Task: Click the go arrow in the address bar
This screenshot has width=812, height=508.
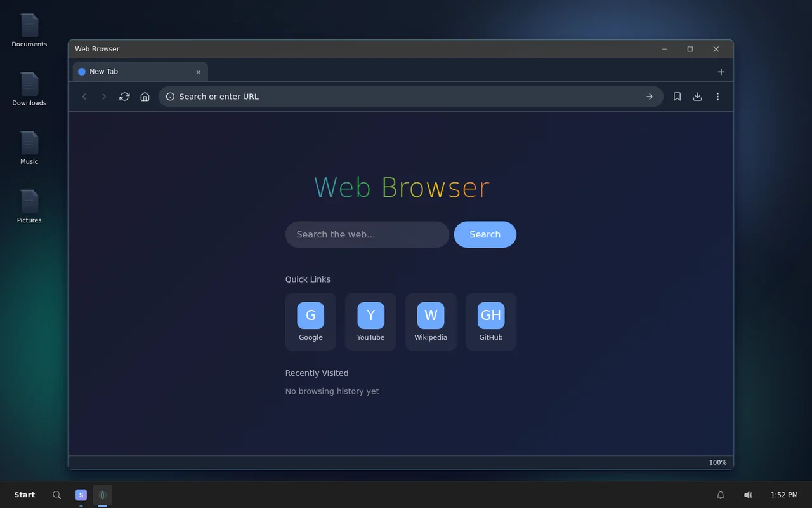Action: coord(649,97)
